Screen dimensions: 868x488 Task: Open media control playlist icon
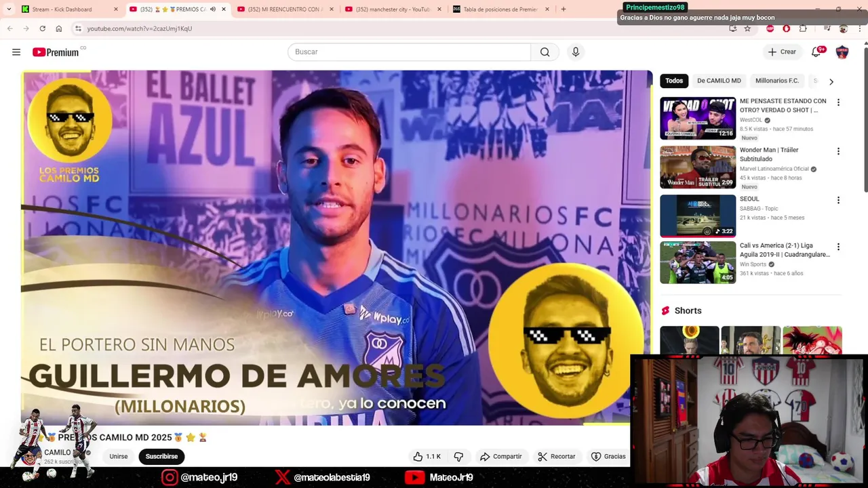pyautogui.click(x=827, y=28)
